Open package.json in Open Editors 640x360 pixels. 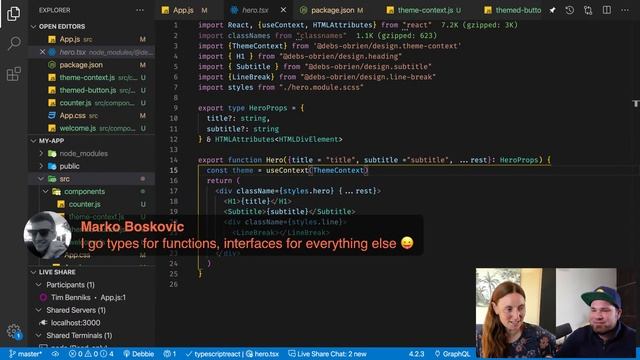pyautogui.click(x=92, y=64)
